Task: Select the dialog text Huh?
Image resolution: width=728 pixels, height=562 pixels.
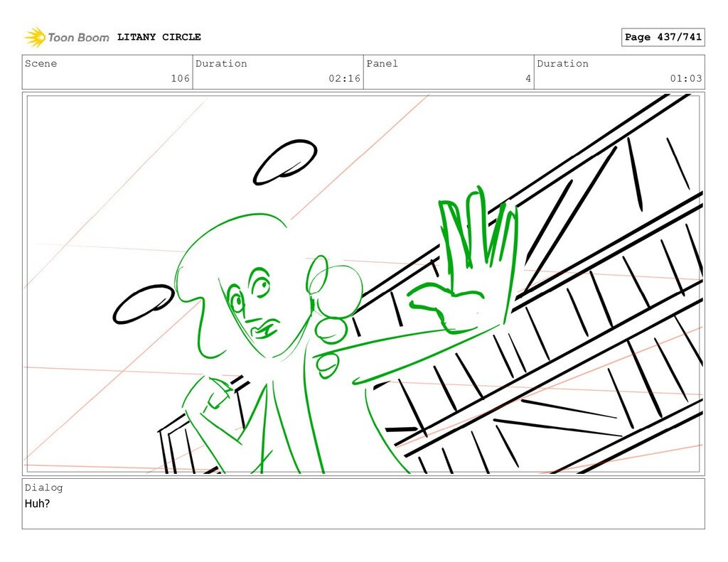Action: tap(37, 504)
